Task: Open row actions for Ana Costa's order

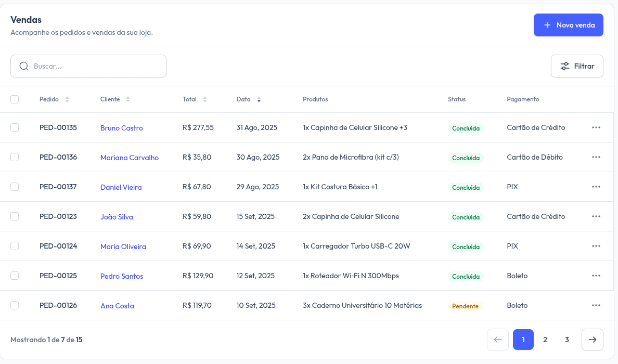Action: [596, 306]
